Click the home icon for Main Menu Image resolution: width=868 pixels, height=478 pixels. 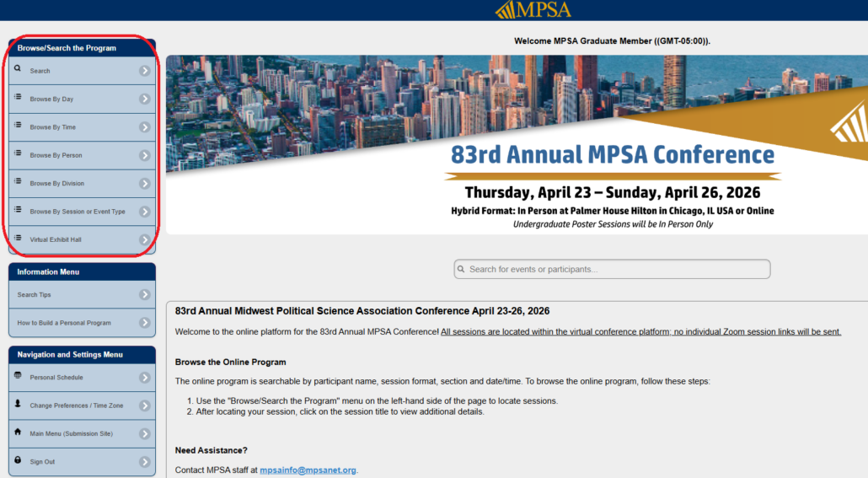coord(18,433)
